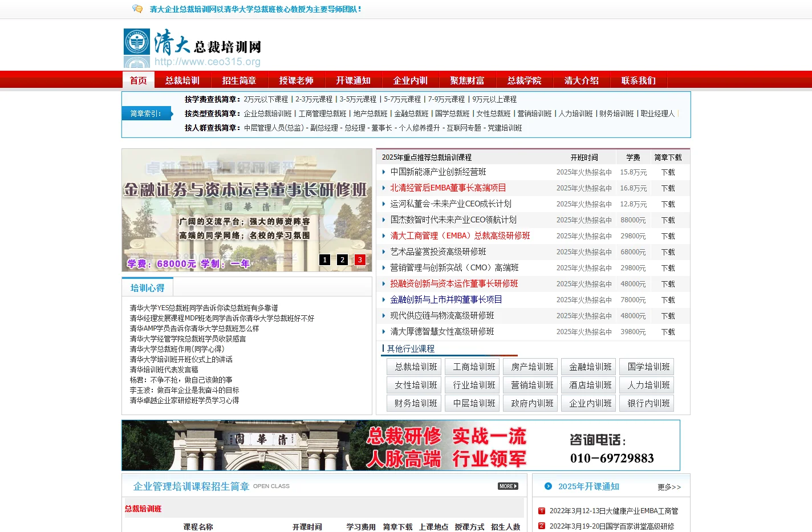This screenshot has height=532, width=812.
Task: Read article 清华大学YES总裁班同学告诉你读总裁班有多靠谱
Action: (204, 308)
